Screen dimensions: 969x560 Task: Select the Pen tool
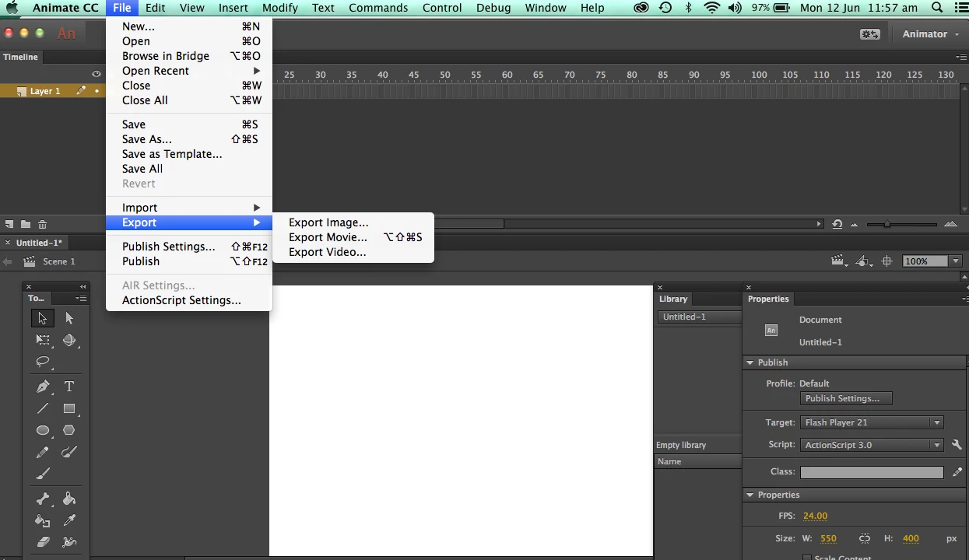point(43,387)
